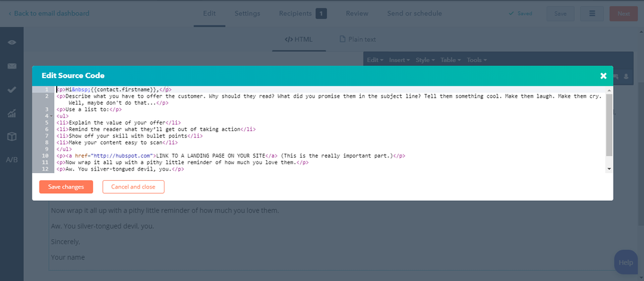644x281 pixels.
Task: Open the Send or schedule tab
Action: click(x=414, y=14)
